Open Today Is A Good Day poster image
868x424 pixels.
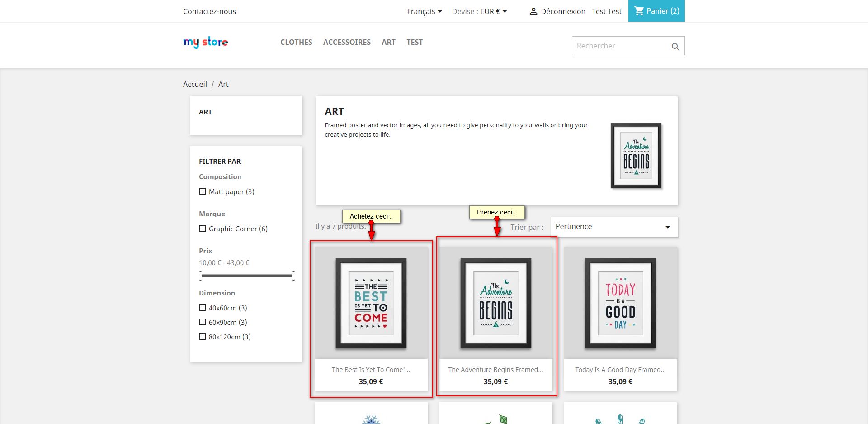point(620,303)
